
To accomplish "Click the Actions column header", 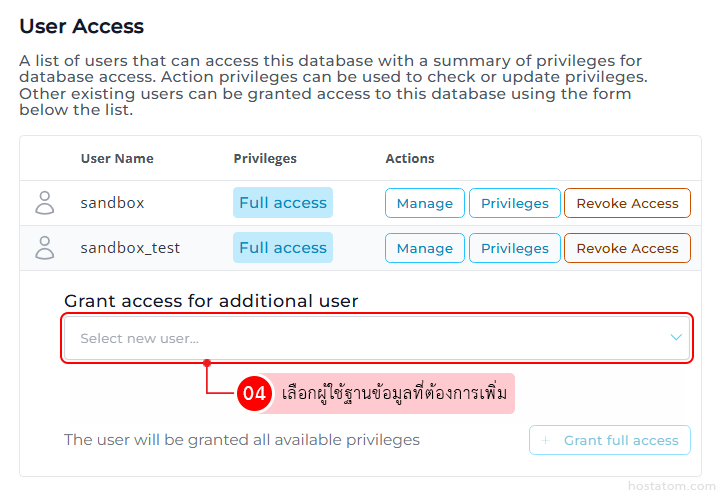I will point(410,158).
